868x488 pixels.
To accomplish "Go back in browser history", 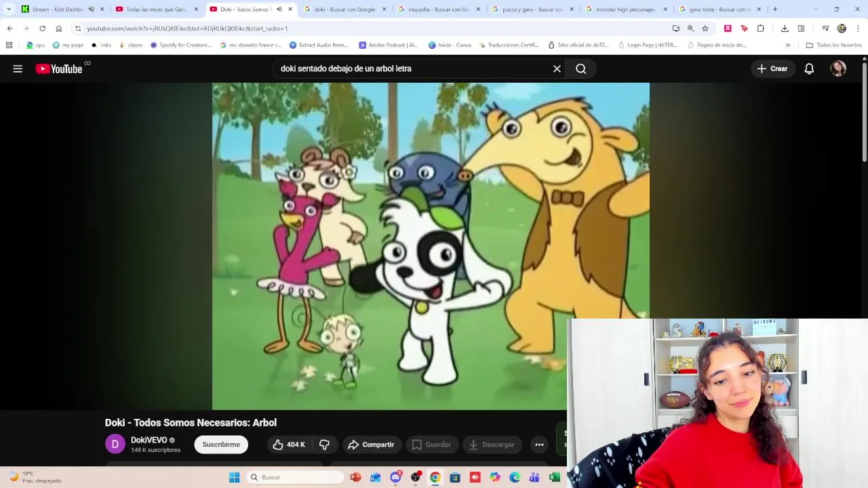I will point(9,28).
